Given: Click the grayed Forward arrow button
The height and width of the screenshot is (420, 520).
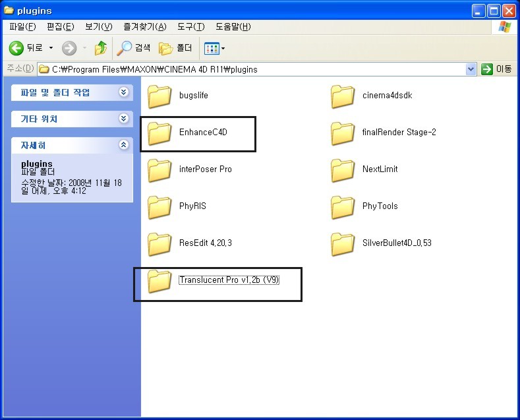Looking at the screenshot, I should click(69, 48).
